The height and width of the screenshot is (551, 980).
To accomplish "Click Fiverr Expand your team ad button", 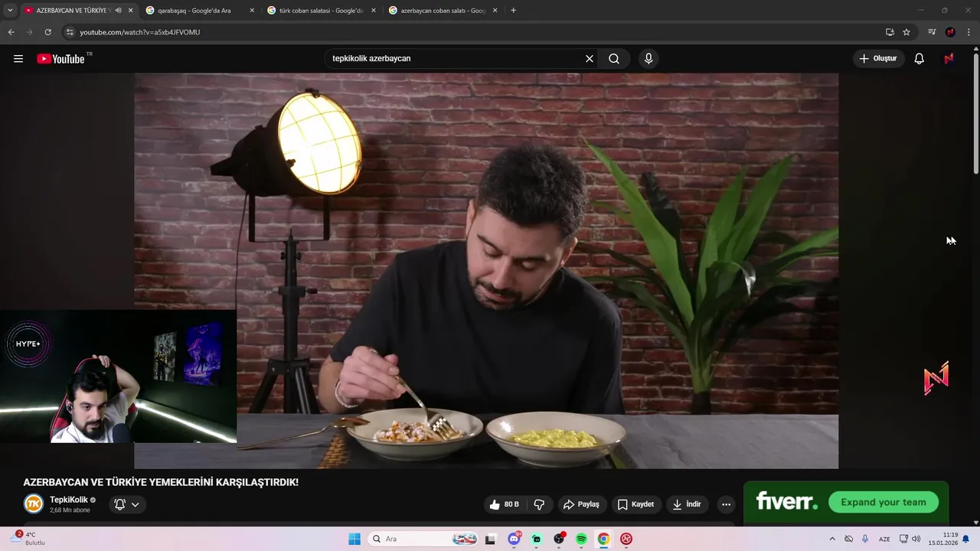I will click(x=884, y=502).
